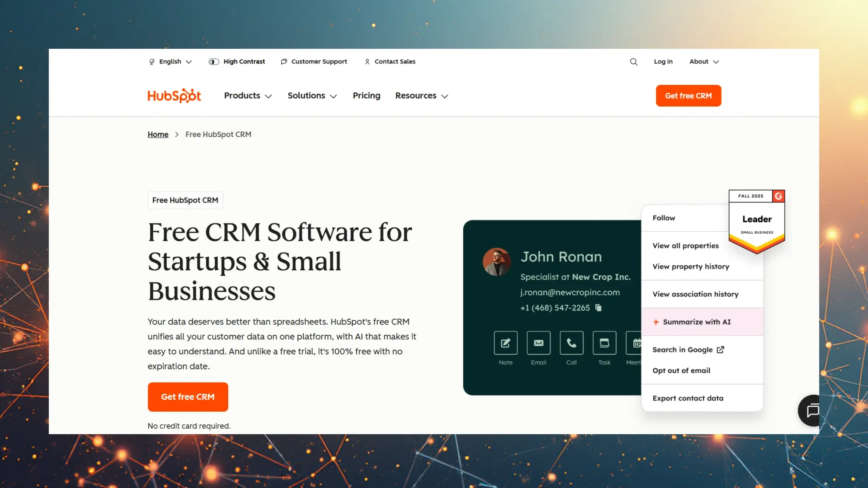Expand the English language dropdown

coord(170,62)
